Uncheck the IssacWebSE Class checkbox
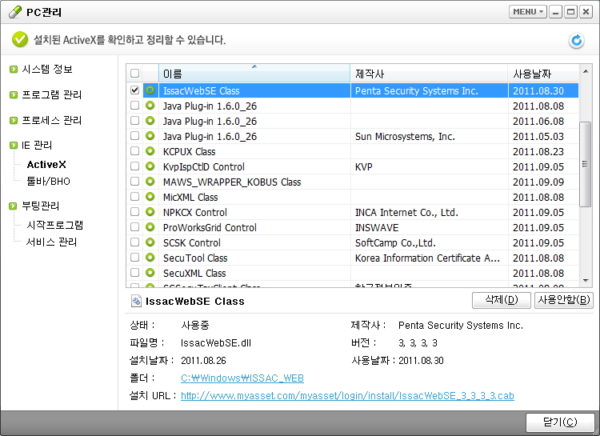The image size is (600, 436). [x=134, y=90]
